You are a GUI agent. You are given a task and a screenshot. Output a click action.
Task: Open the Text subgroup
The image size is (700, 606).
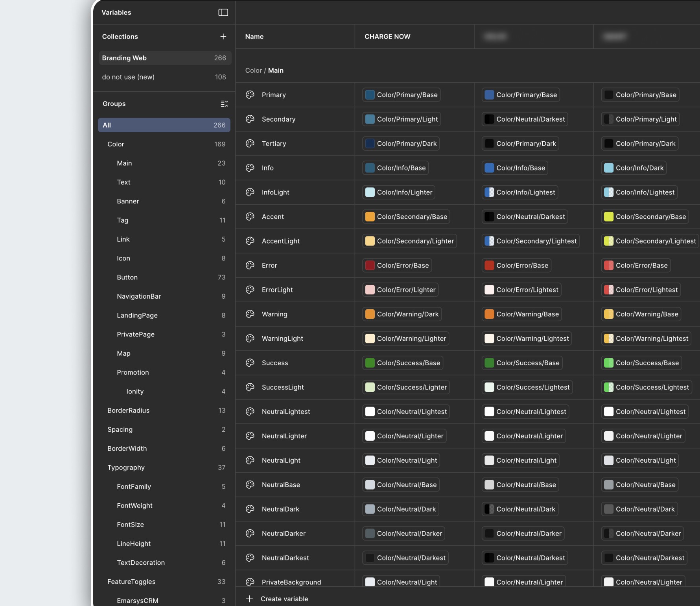[164, 183]
